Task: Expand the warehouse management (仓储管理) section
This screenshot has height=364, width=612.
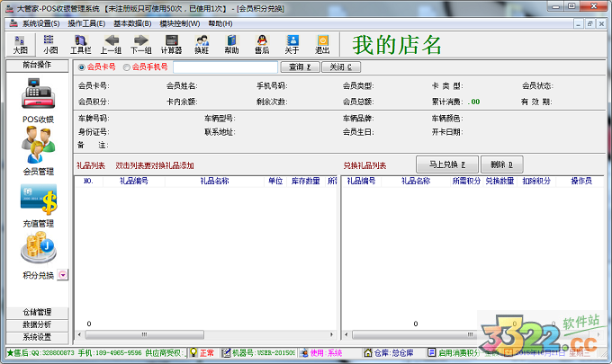Action: 37,312
